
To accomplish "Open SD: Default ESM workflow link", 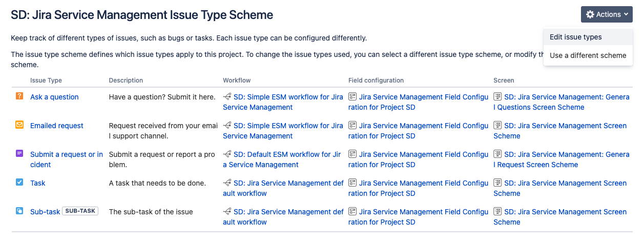I will click(x=287, y=154).
